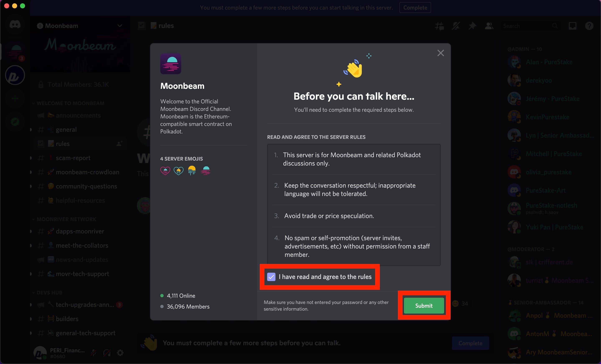This screenshot has height=364, width=601.
Task: Open movr-tech-support channel
Action: (80, 274)
